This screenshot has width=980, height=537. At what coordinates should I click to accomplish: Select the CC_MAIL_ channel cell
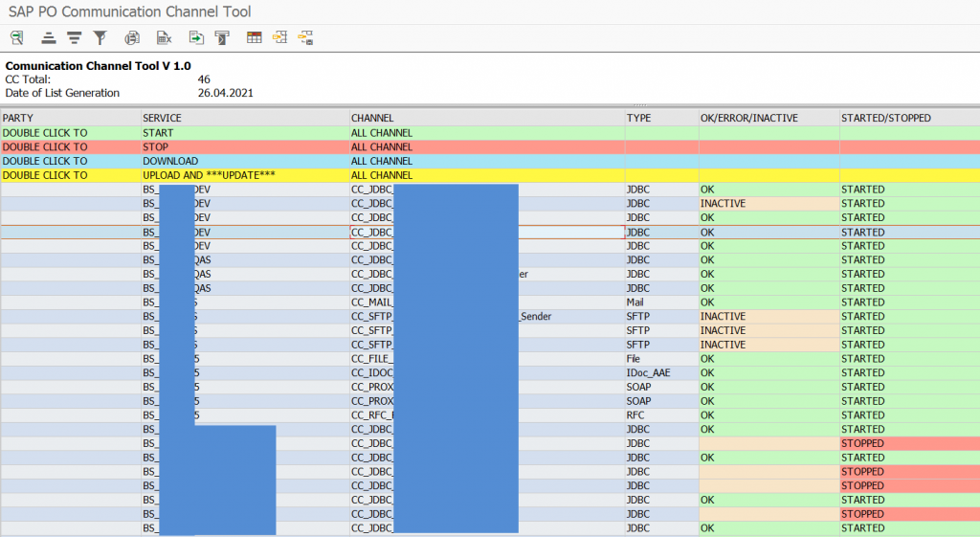coord(487,302)
